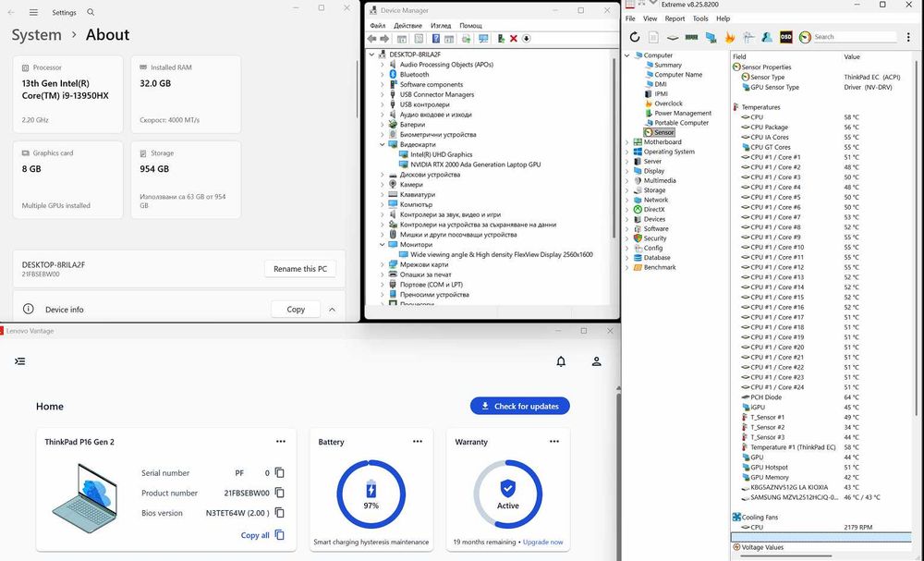Click the AIDA64 refresh icon

click(x=635, y=37)
